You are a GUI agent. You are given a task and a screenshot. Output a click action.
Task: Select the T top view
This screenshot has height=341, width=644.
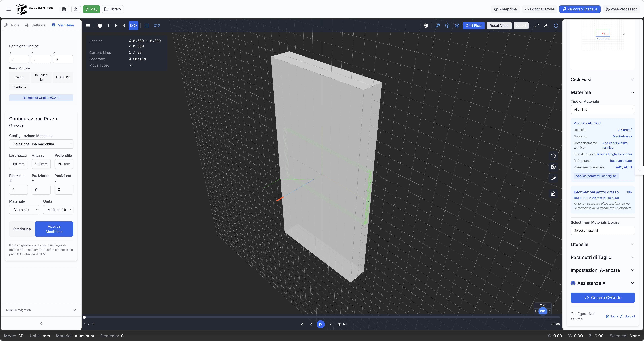pos(109,26)
